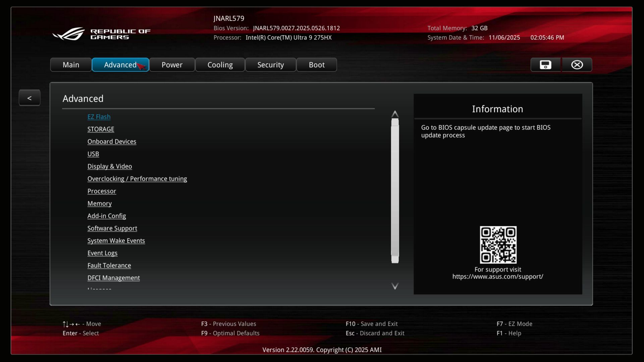
Task: Select the Cooling tab
Action: [220, 65]
